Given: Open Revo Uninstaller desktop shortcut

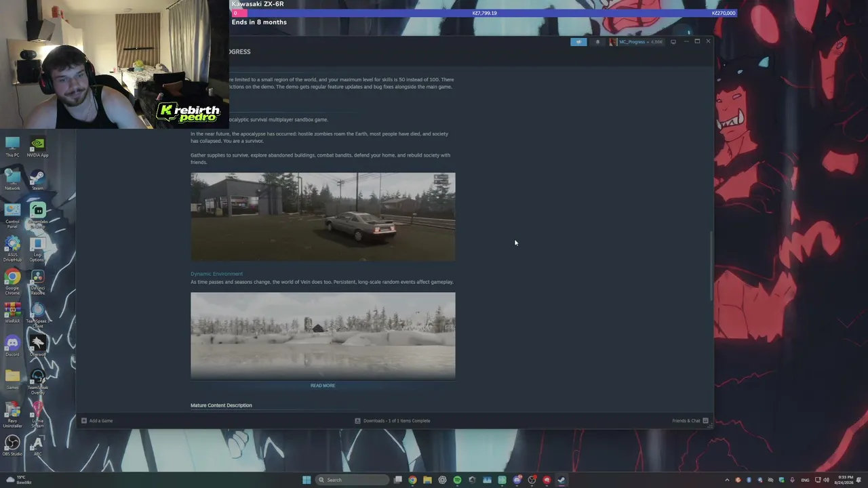Looking at the screenshot, I should click(x=12, y=415).
